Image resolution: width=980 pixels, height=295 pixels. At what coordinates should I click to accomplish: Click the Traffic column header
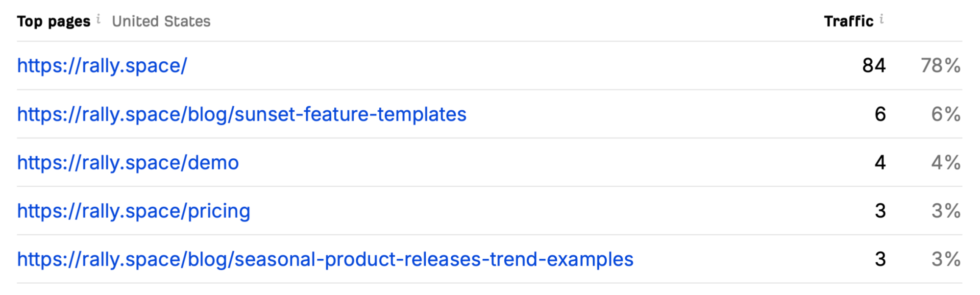(x=849, y=22)
